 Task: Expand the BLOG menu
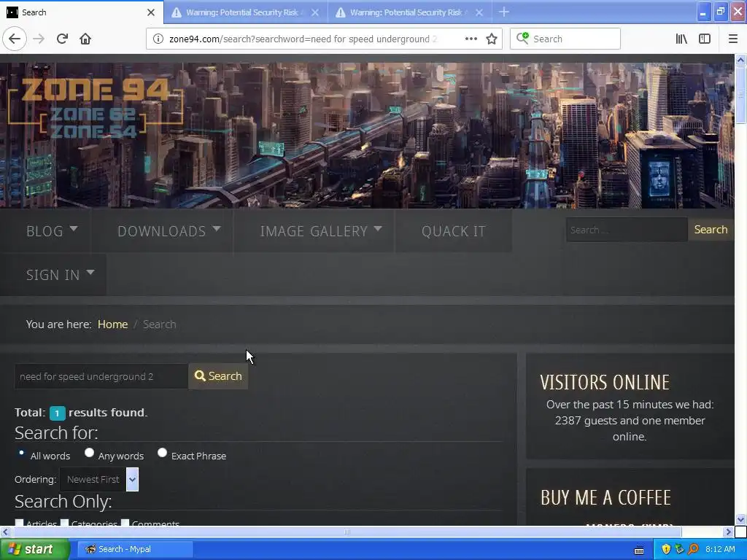click(x=52, y=231)
